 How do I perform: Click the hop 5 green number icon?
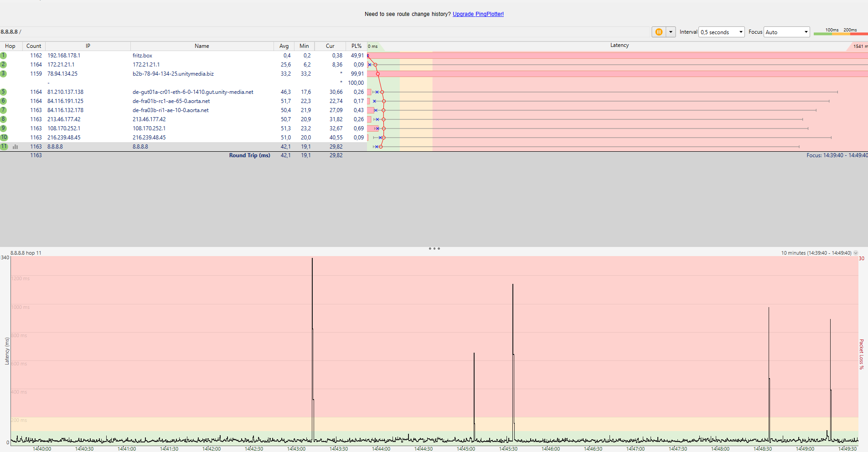[4, 92]
